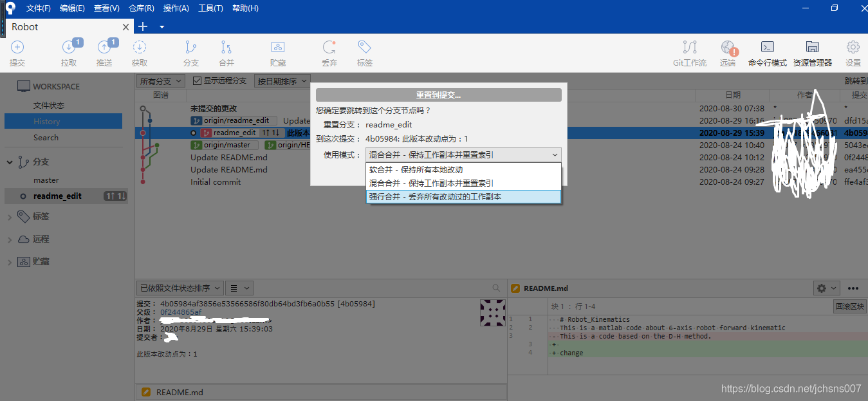
Task: Open the 编辑(E) menu
Action: pos(72,8)
